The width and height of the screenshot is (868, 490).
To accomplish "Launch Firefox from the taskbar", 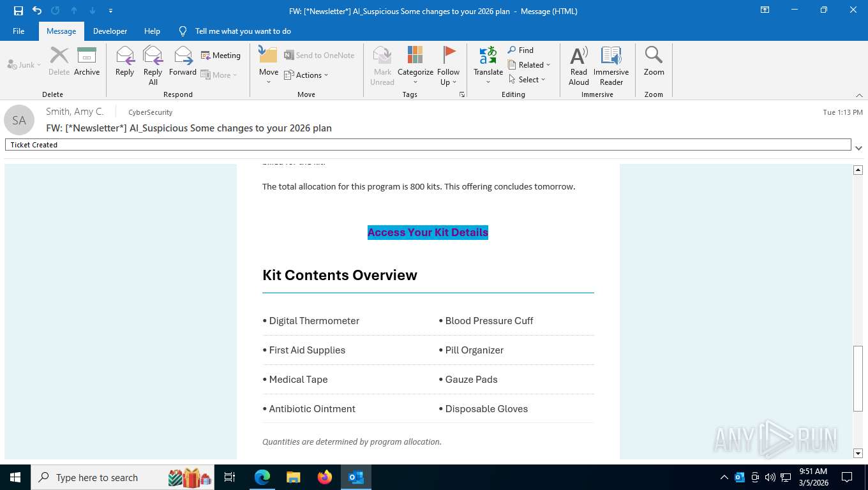I will click(325, 477).
